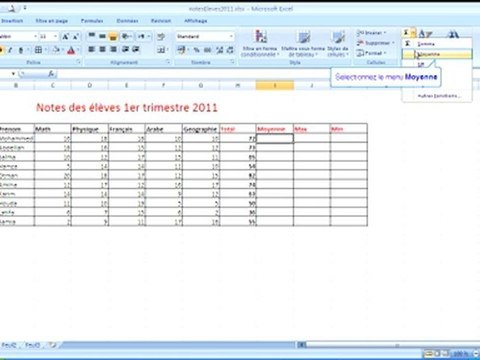Click the Increase Indent button
480x360 pixels.
pos(135,49)
